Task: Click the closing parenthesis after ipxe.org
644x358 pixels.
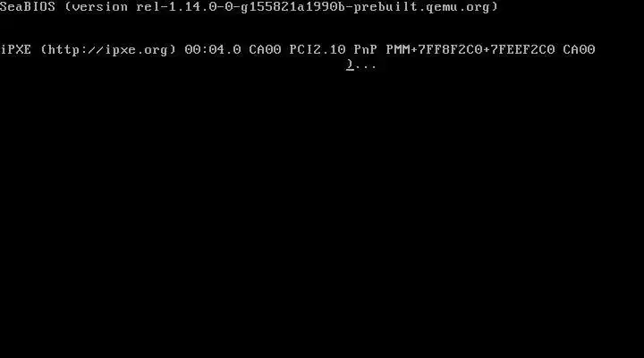Action: tap(173, 50)
